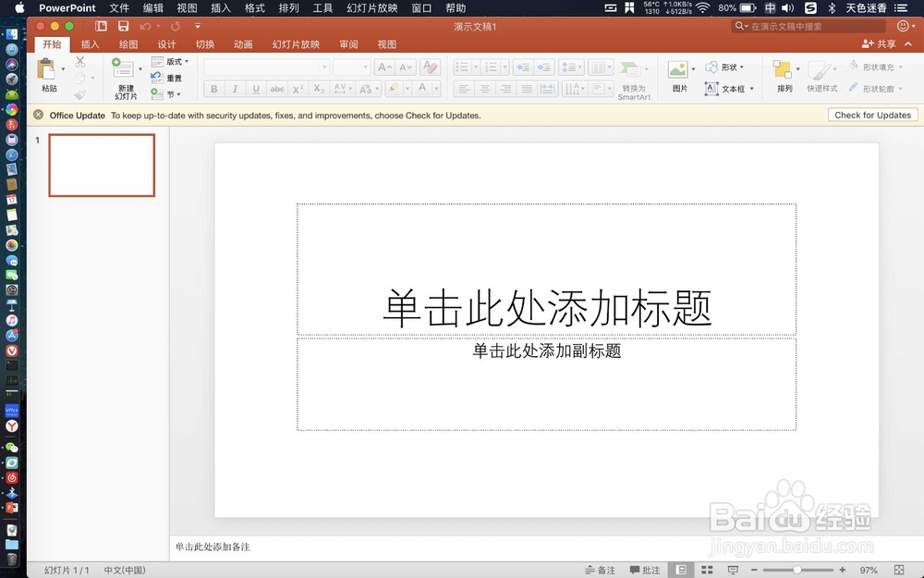The image size is (924, 578).
Task: Open the 排列 arrange options
Action: (x=781, y=73)
